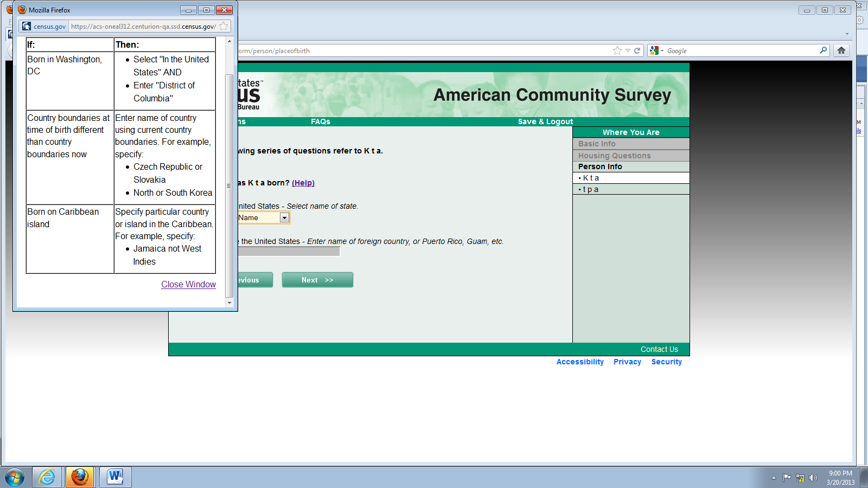
Task: Open the FAQs menu item
Action: click(x=320, y=121)
